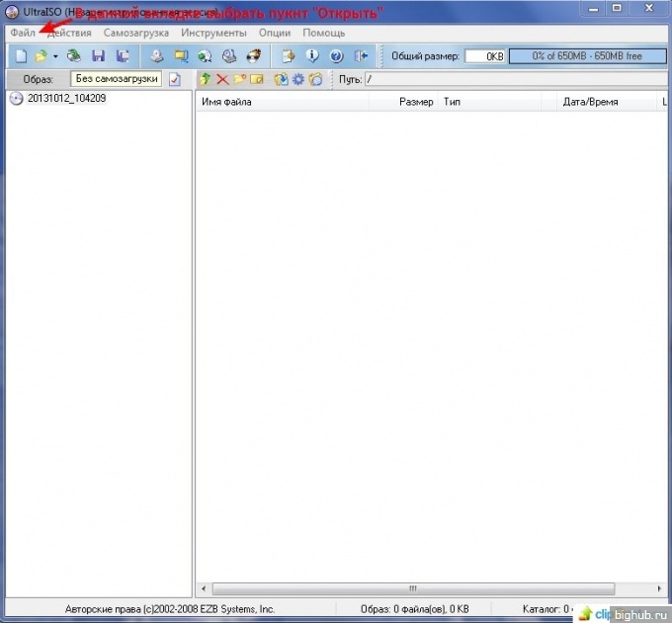The height and width of the screenshot is (623, 672).
Task: Click the Make CD/DVD image icon
Action: [x=157, y=56]
